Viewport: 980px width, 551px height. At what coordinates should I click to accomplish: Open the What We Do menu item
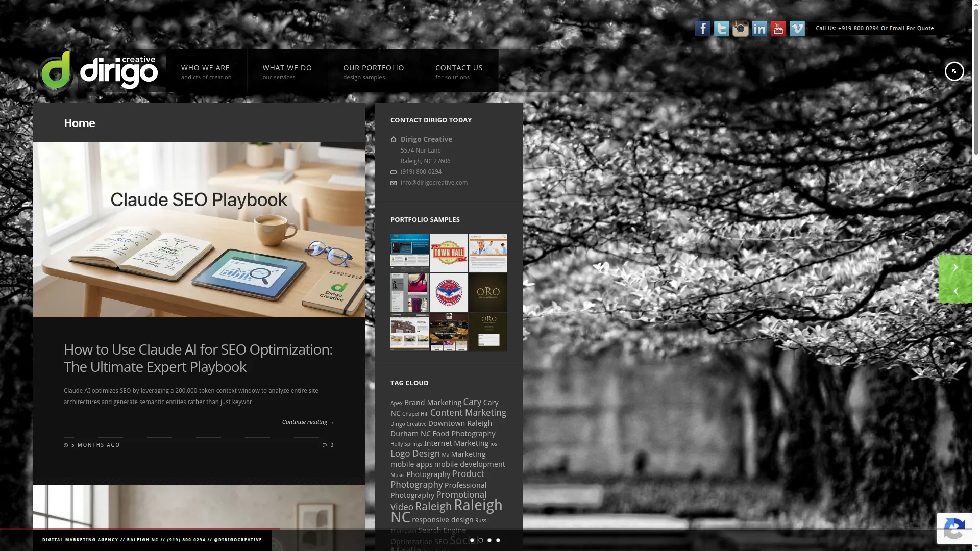(x=287, y=71)
